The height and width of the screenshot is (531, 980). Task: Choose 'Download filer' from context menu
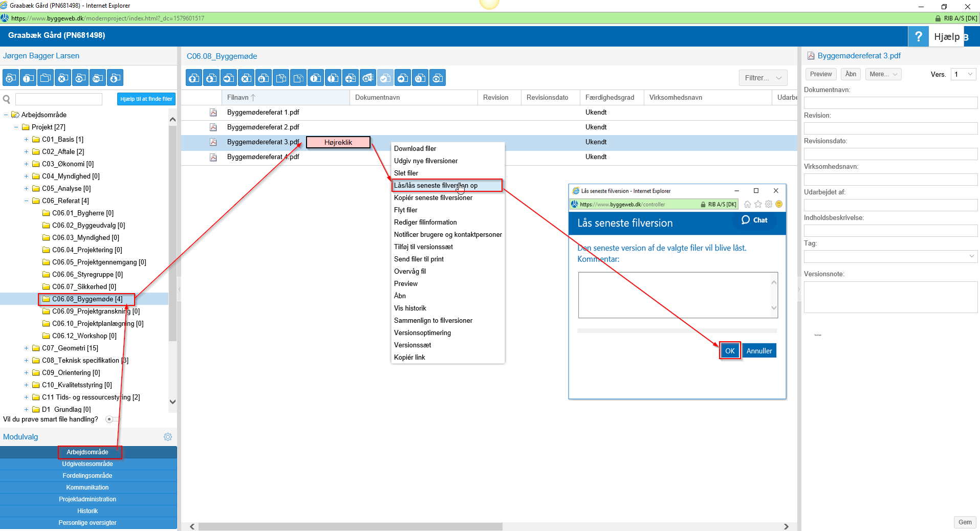click(415, 148)
